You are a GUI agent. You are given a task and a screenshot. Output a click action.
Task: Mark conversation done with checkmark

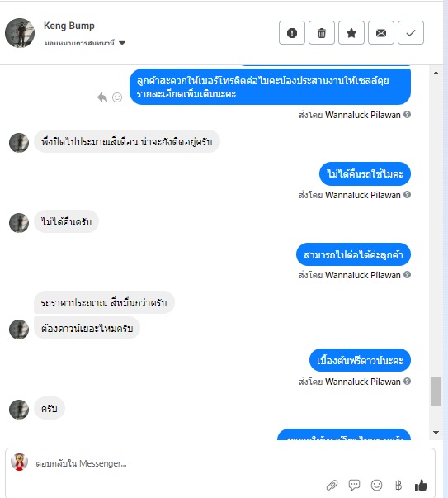(x=411, y=33)
